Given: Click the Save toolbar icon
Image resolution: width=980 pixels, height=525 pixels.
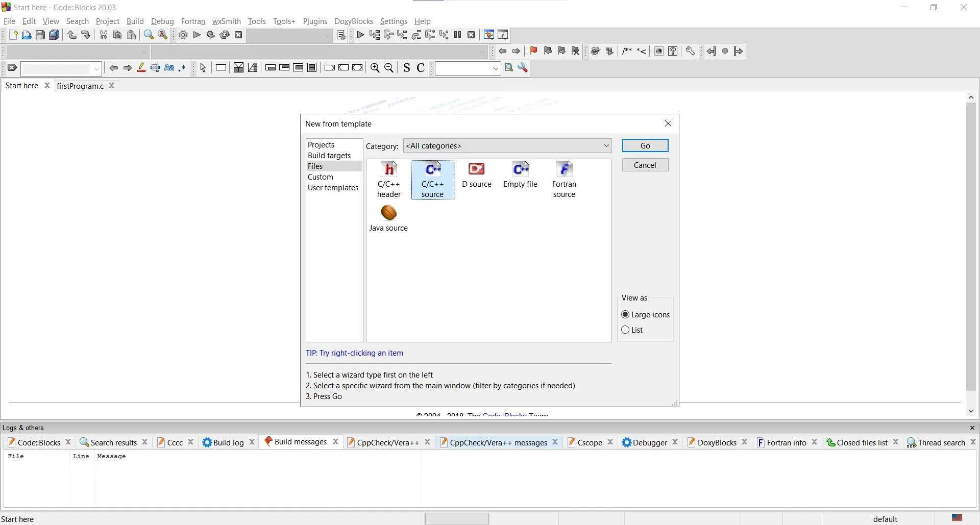Looking at the screenshot, I should tap(40, 35).
